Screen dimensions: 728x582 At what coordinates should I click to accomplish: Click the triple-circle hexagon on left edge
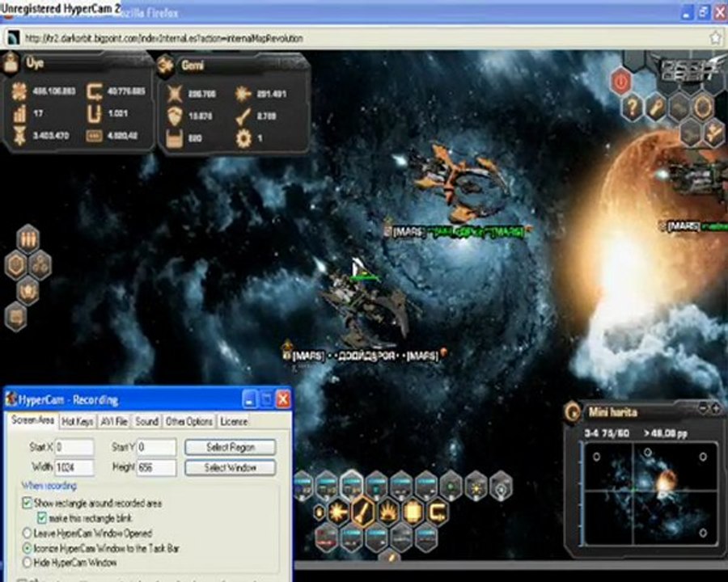(x=40, y=265)
